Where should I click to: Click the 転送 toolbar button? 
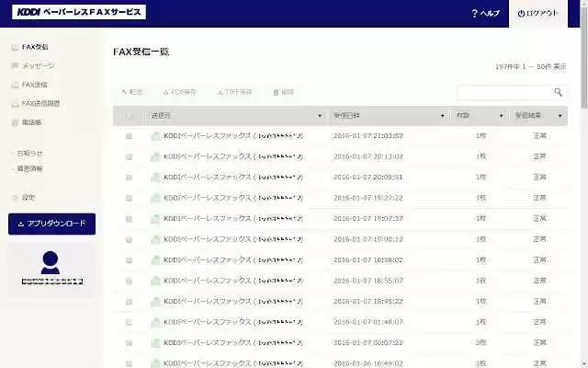coord(132,92)
